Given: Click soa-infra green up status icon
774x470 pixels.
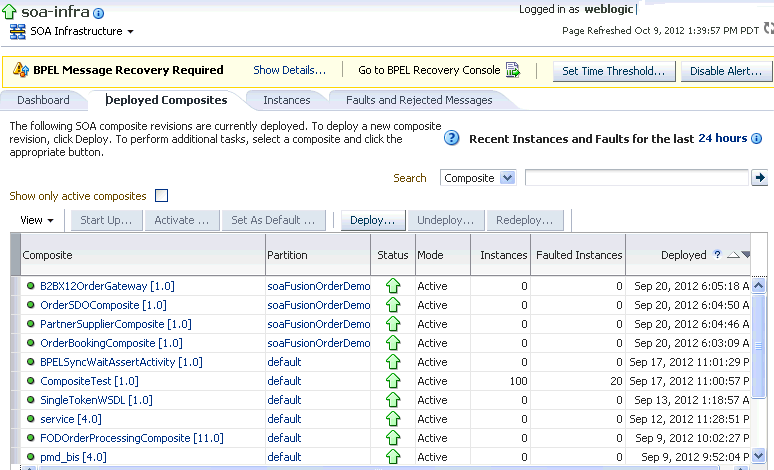Looking at the screenshot, I should (9, 12).
